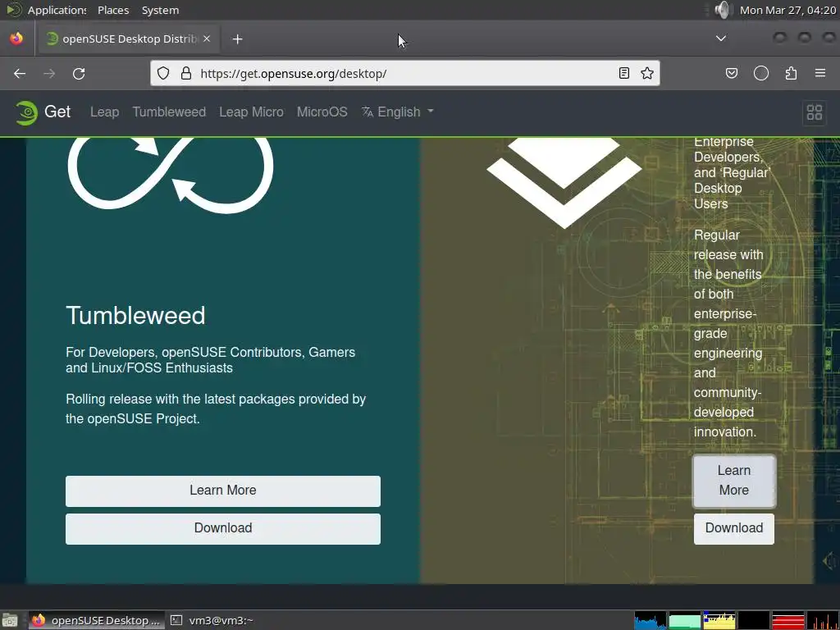This screenshot has height=630, width=840.
Task: Click the volume speaker icon
Action: pyautogui.click(x=722, y=10)
